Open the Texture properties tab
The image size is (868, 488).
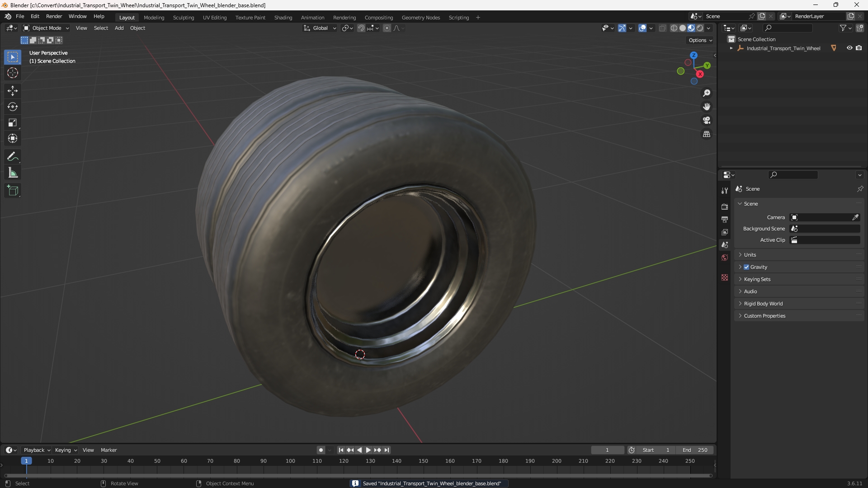point(725,277)
